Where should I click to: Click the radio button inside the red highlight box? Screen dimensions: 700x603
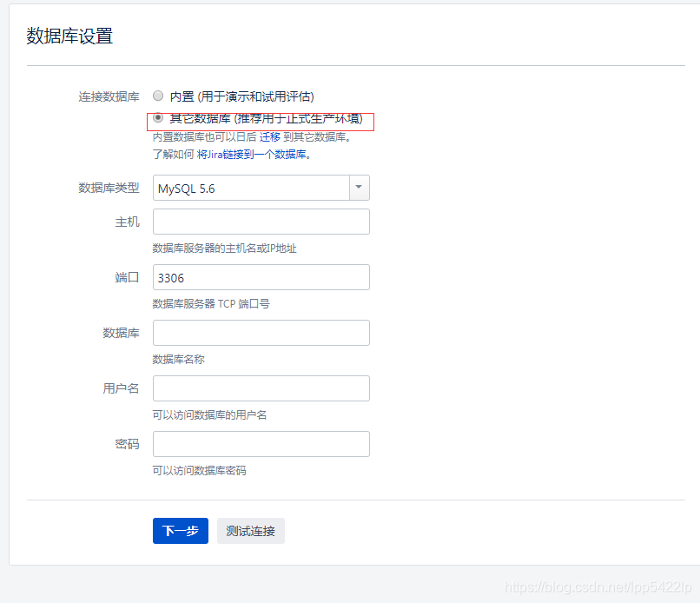pos(158,117)
